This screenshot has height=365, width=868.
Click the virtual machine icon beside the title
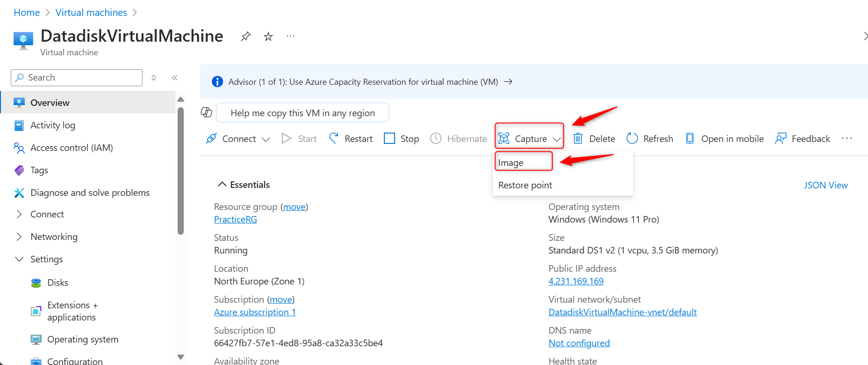pyautogui.click(x=23, y=40)
